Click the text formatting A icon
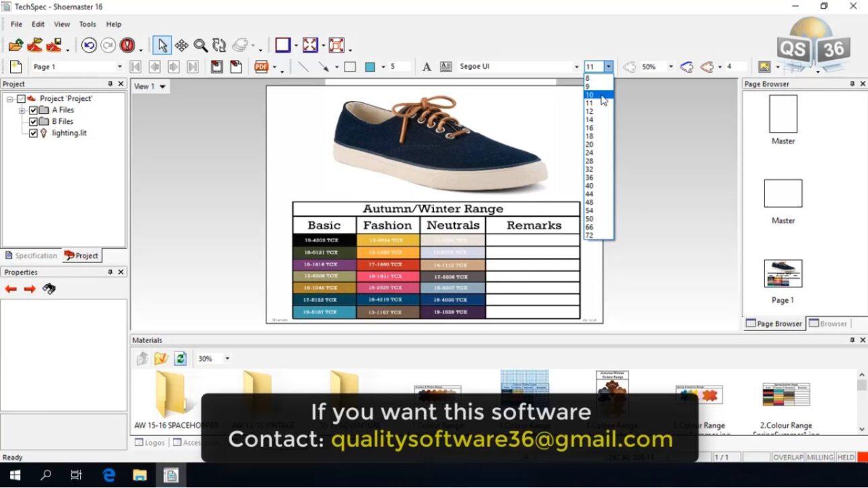 pos(427,67)
